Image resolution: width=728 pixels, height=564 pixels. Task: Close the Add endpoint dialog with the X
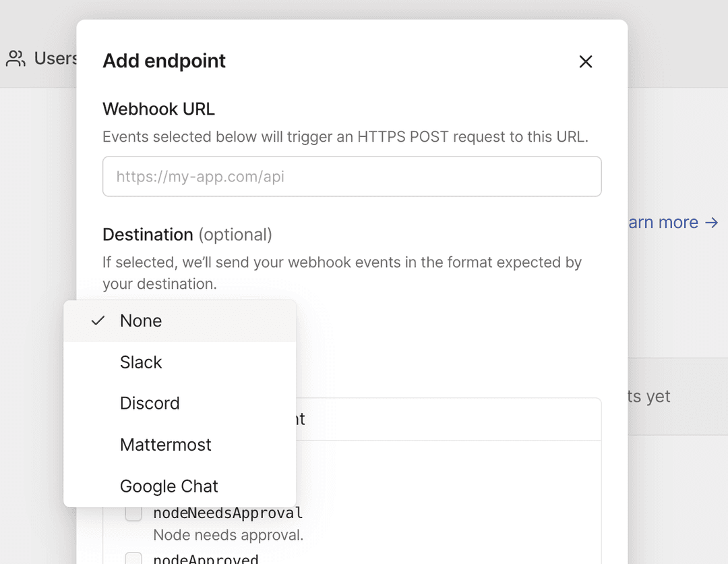[585, 61]
